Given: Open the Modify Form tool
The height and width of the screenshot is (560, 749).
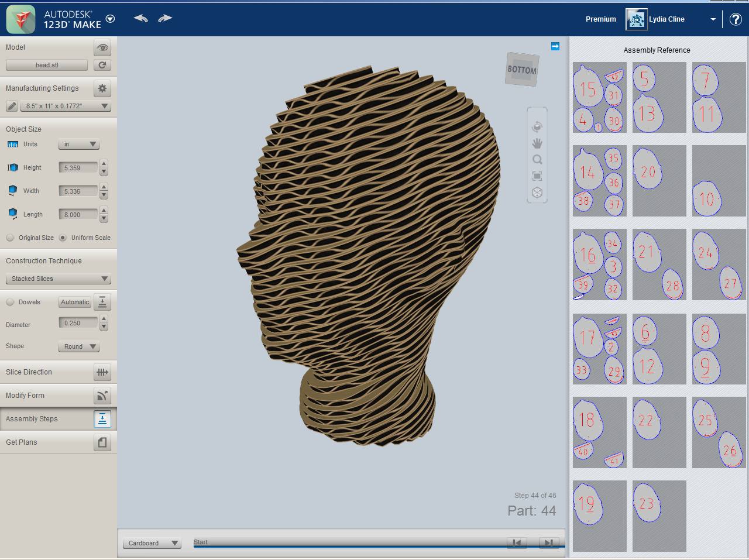Looking at the screenshot, I should pos(102,396).
